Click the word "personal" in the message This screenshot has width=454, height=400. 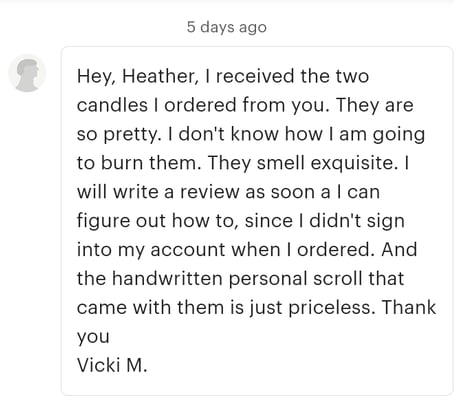(268, 279)
